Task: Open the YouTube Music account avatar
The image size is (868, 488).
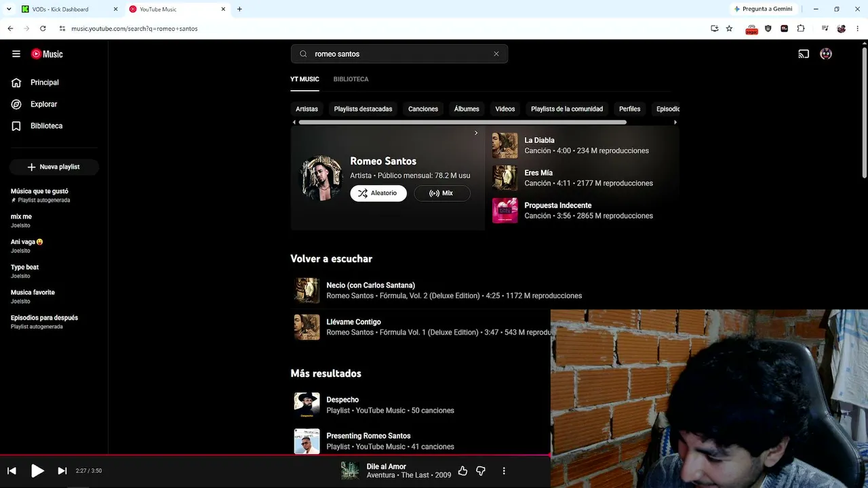Action: click(x=826, y=54)
